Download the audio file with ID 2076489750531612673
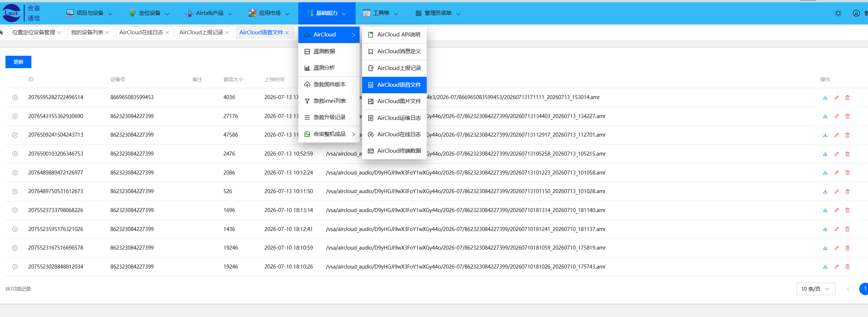Screen dimensions: 868x317 tap(825, 192)
